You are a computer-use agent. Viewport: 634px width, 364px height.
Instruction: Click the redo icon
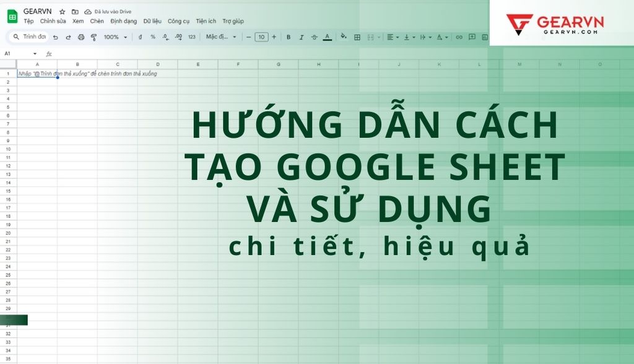pos(69,37)
